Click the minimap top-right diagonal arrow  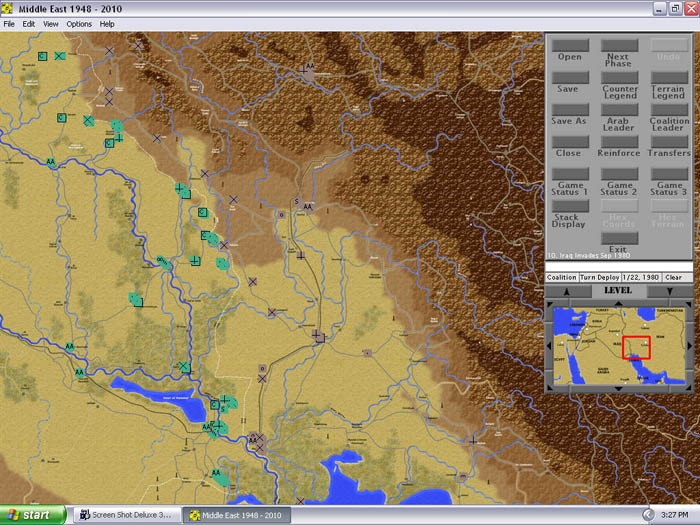[x=689, y=304]
